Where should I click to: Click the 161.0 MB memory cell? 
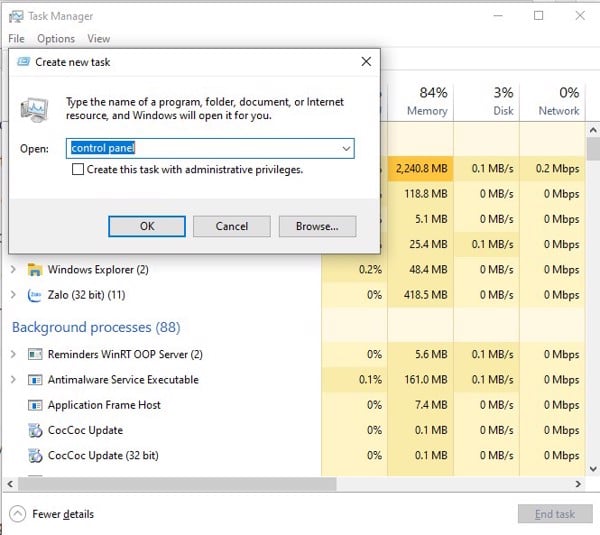(x=421, y=380)
